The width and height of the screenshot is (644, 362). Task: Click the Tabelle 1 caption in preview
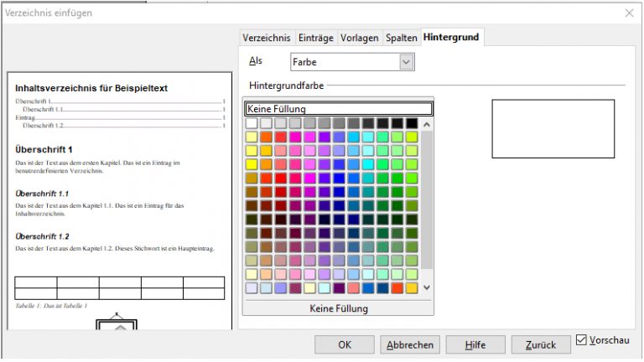coord(51,306)
